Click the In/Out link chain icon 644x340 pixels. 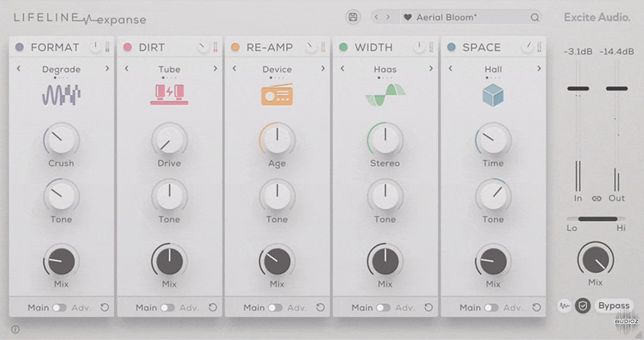coord(596,198)
